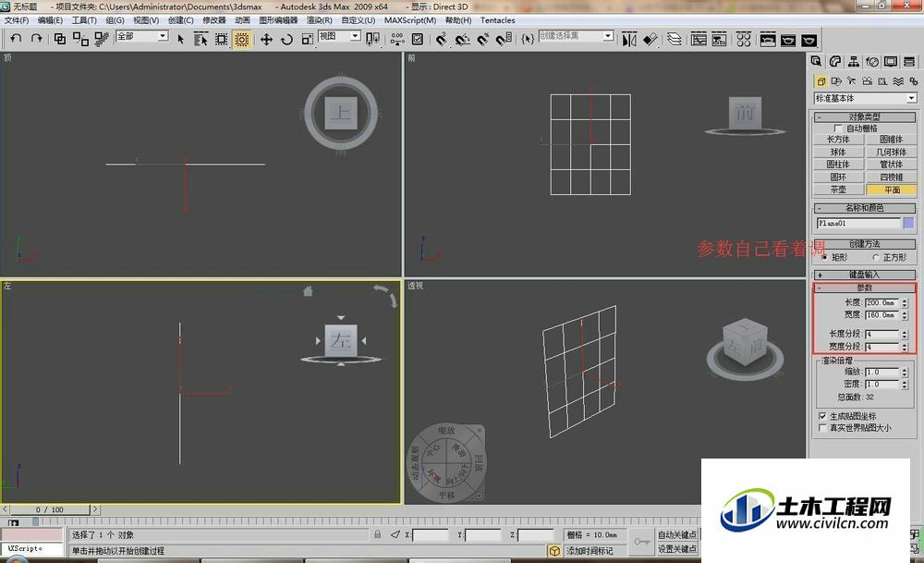Click the Quick Render teapot icon
The width and height of the screenshot is (924, 563).
(809, 40)
